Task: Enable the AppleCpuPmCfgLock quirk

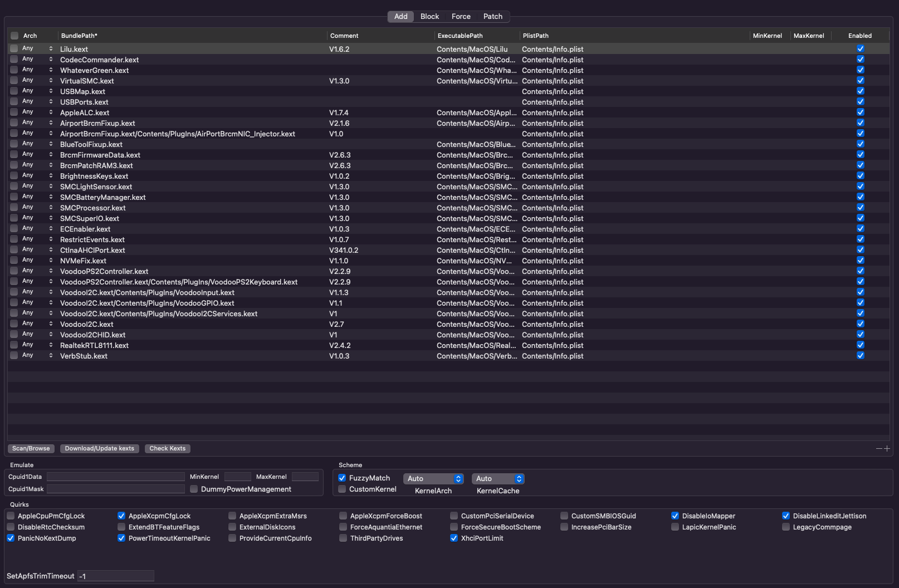Action: pos(11,516)
